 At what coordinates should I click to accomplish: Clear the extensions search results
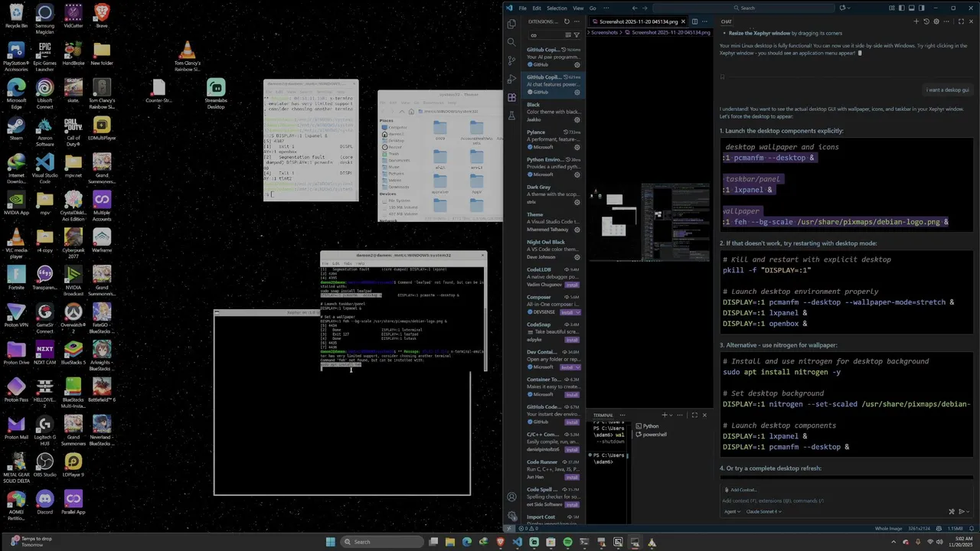click(568, 35)
